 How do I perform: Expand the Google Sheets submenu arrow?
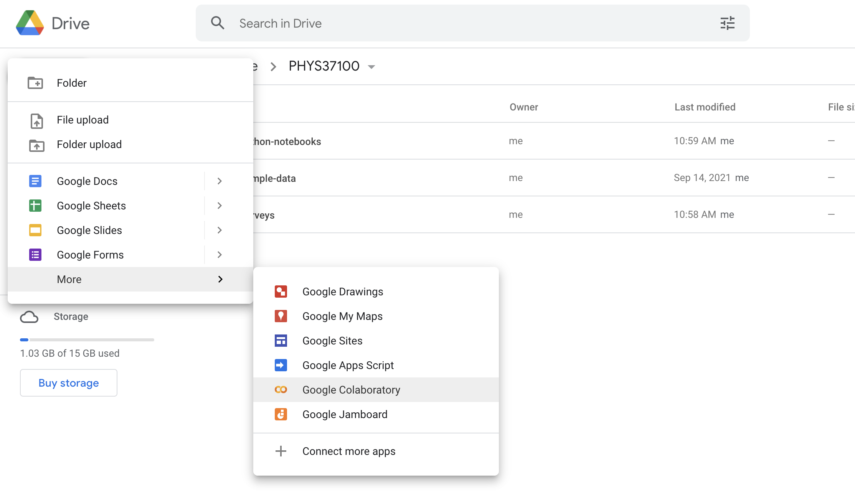pyautogui.click(x=220, y=206)
